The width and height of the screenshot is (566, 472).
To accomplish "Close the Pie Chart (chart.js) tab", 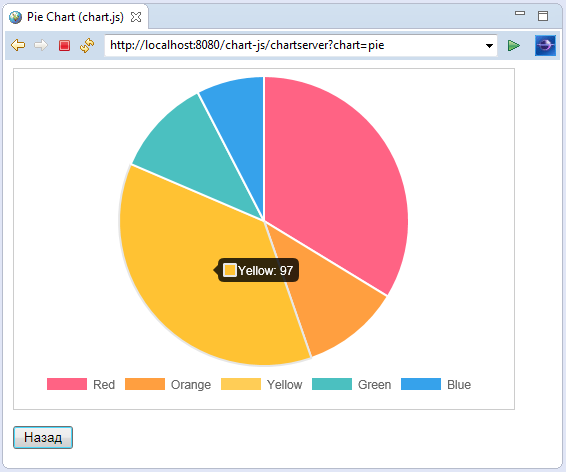I will coord(136,17).
